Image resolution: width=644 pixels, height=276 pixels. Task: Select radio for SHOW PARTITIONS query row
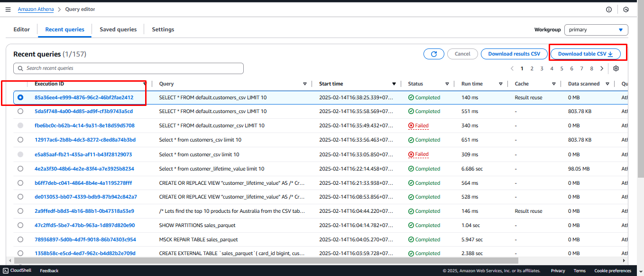coord(20,226)
